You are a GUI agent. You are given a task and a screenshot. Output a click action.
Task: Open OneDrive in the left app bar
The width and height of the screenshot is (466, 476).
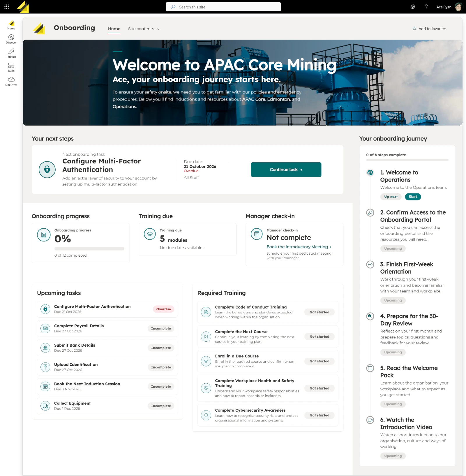(x=11, y=82)
